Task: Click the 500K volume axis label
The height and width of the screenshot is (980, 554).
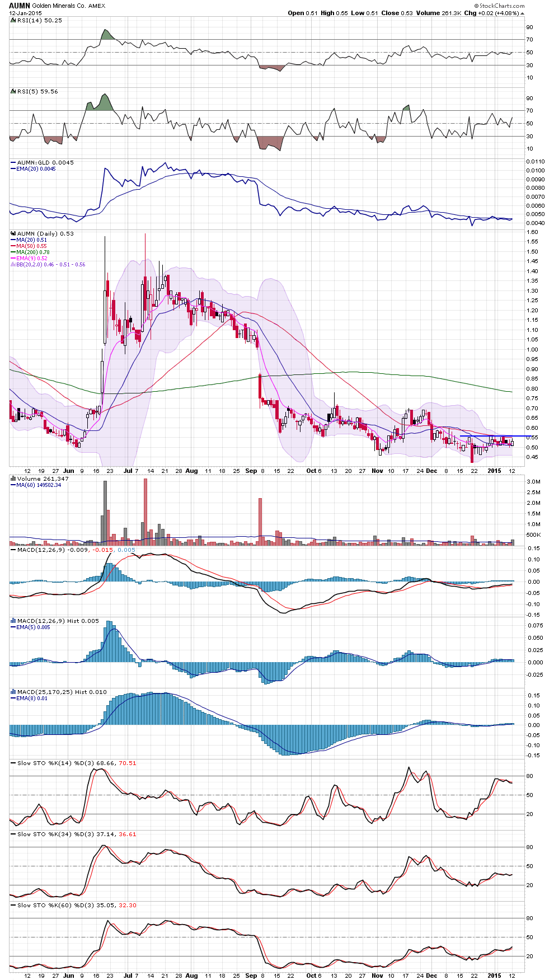Action: pos(533,535)
